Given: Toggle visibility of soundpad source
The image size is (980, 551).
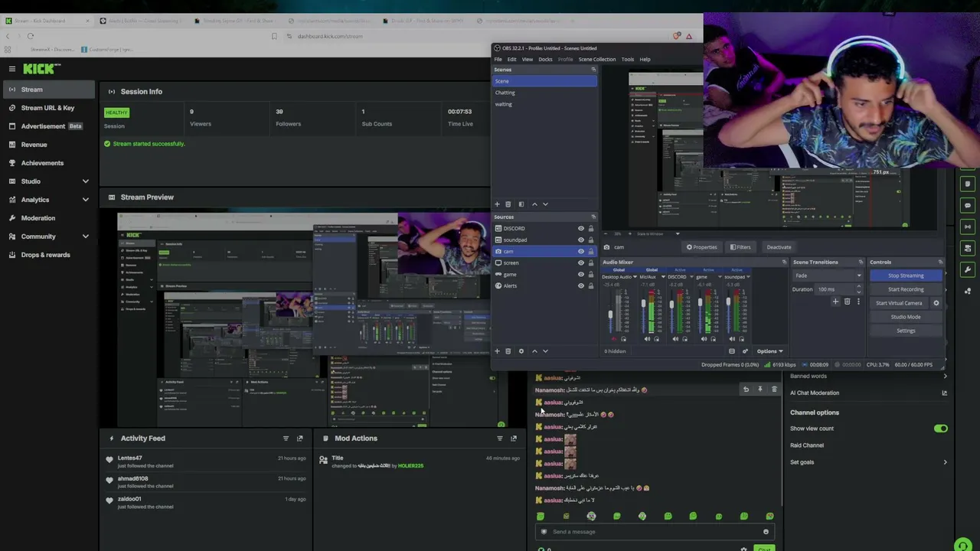Looking at the screenshot, I should [x=580, y=240].
